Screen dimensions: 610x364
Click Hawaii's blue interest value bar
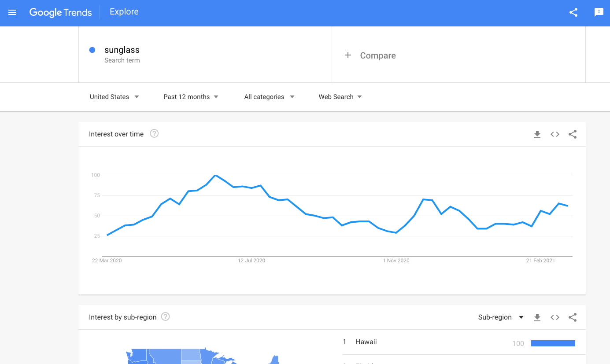553,343
